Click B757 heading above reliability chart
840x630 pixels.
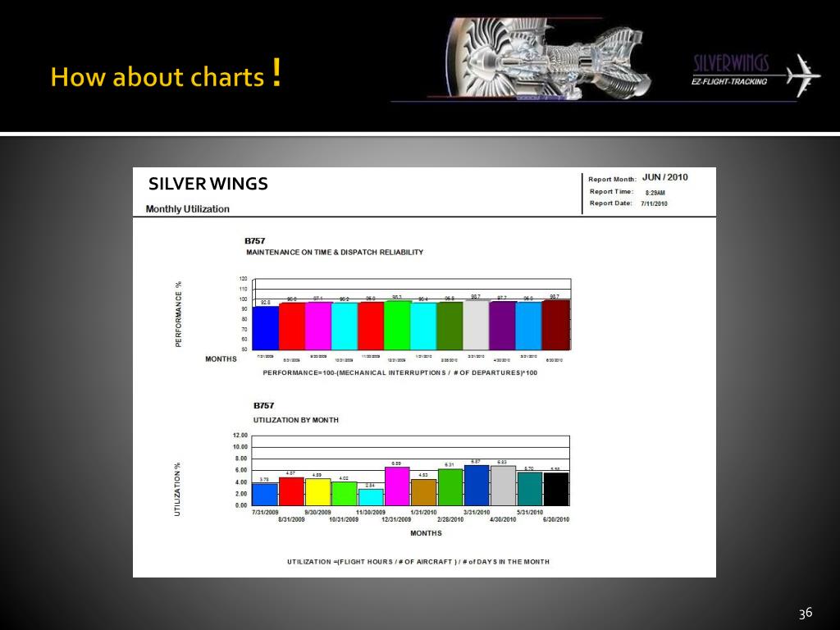click(x=254, y=241)
